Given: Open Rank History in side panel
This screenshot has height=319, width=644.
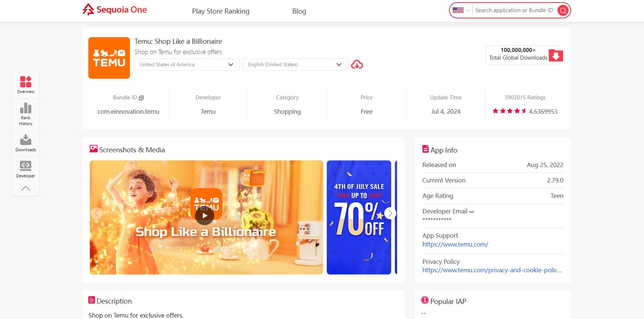Looking at the screenshot, I should [26, 114].
